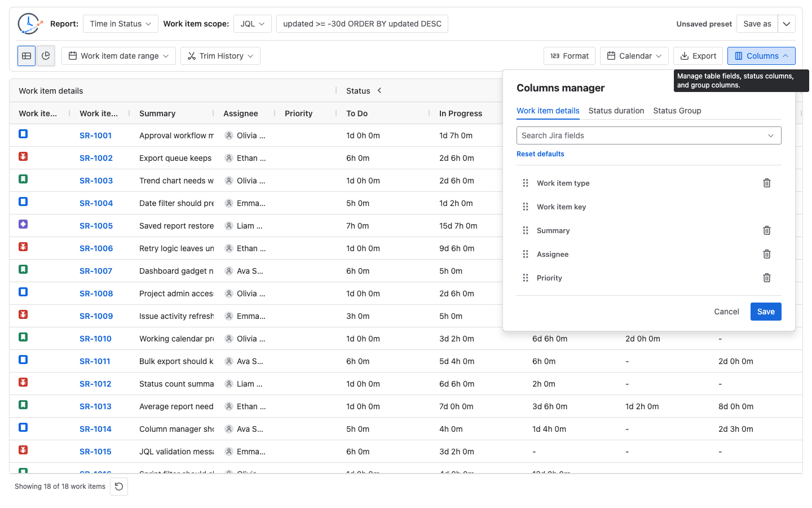
Task: Click '15d 7h 0m' In Progress cell
Action: (x=458, y=226)
